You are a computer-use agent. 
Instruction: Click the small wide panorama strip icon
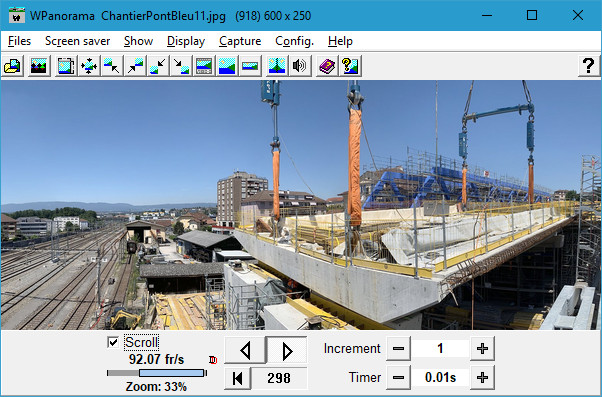coord(250,66)
